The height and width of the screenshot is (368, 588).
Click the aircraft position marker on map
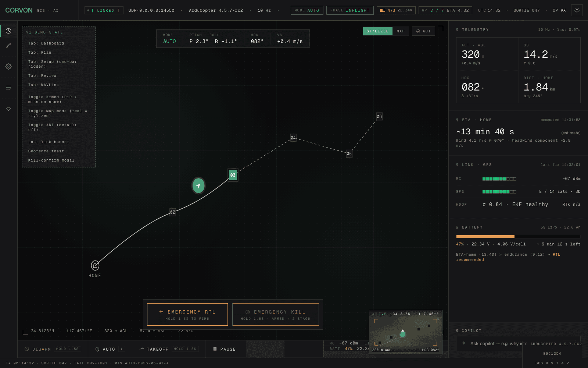click(x=198, y=185)
